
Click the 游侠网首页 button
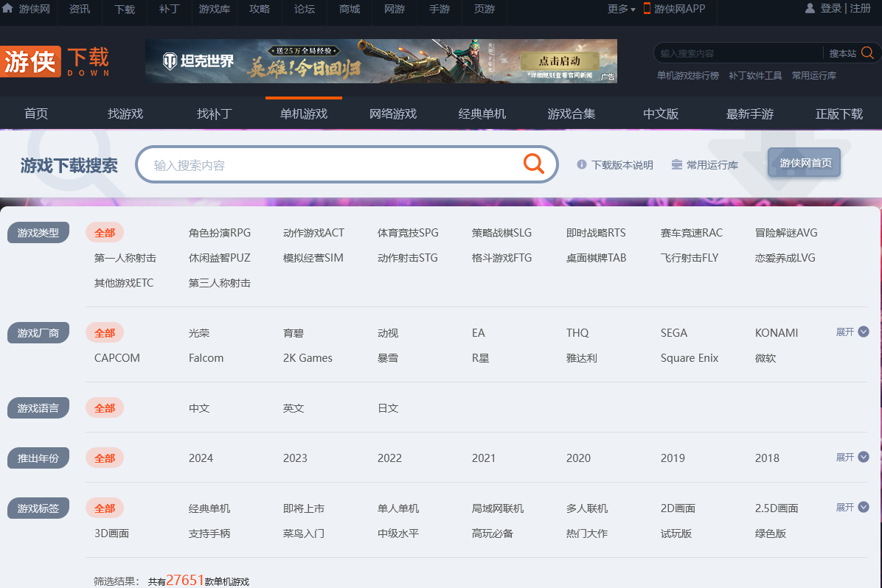[x=804, y=163]
